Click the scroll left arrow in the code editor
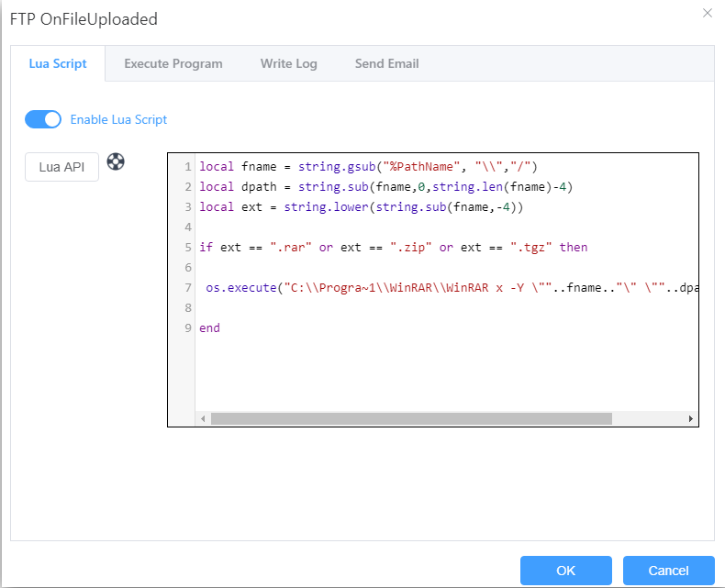Image resolution: width=725 pixels, height=588 pixels. click(x=203, y=419)
